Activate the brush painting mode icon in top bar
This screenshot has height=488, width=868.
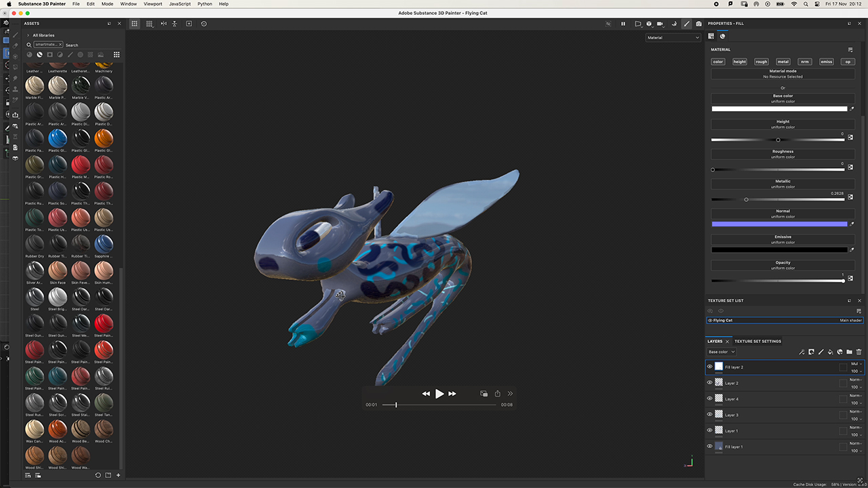(x=686, y=24)
